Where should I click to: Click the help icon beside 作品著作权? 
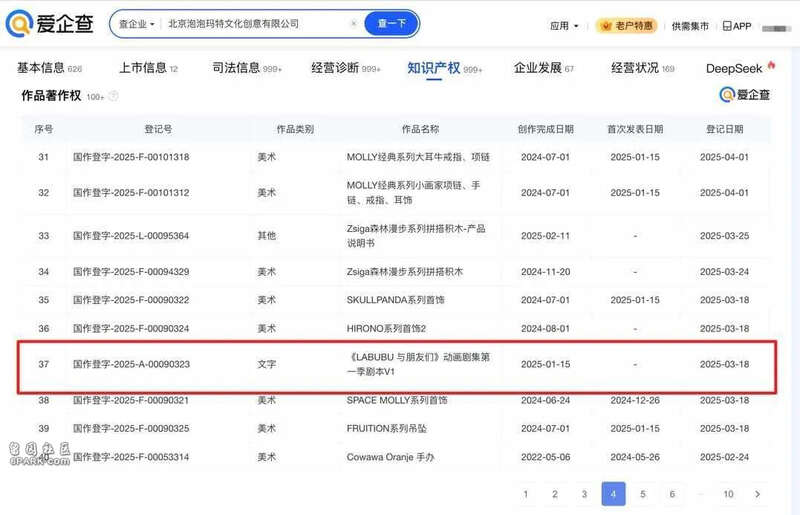113,97
